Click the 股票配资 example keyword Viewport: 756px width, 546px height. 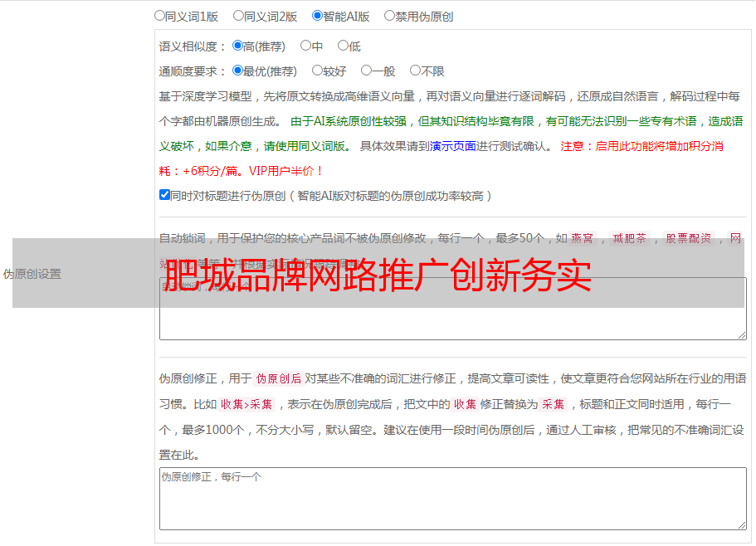(x=688, y=238)
